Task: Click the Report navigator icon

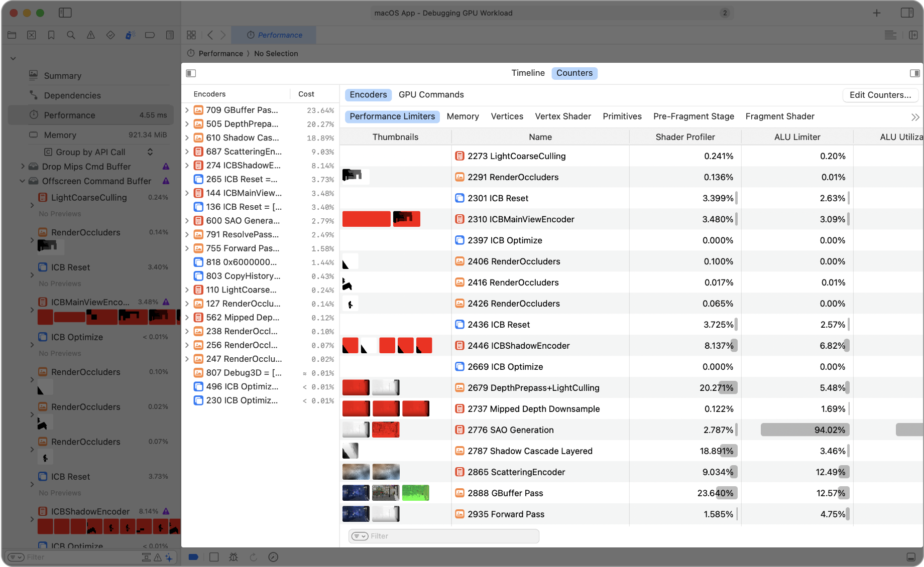Action: (x=170, y=35)
